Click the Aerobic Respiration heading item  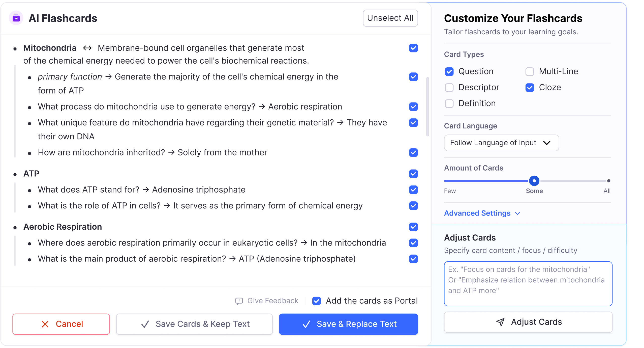point(63,227)
